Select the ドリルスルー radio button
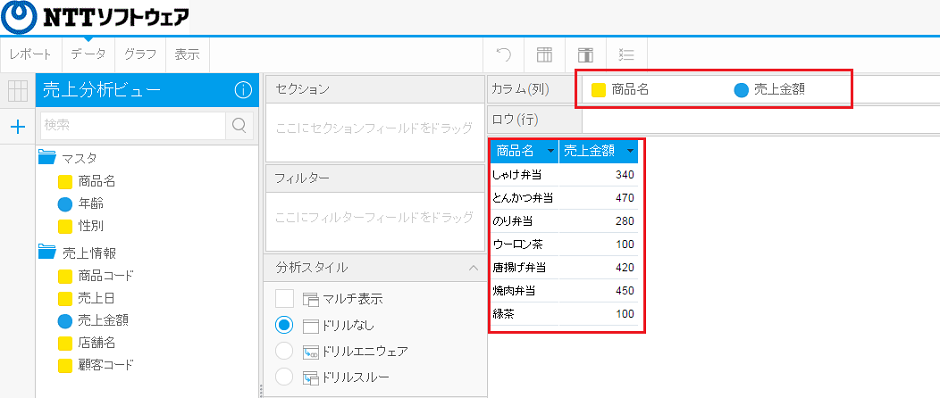The image size is (940, 398). [x=284, y=377]
